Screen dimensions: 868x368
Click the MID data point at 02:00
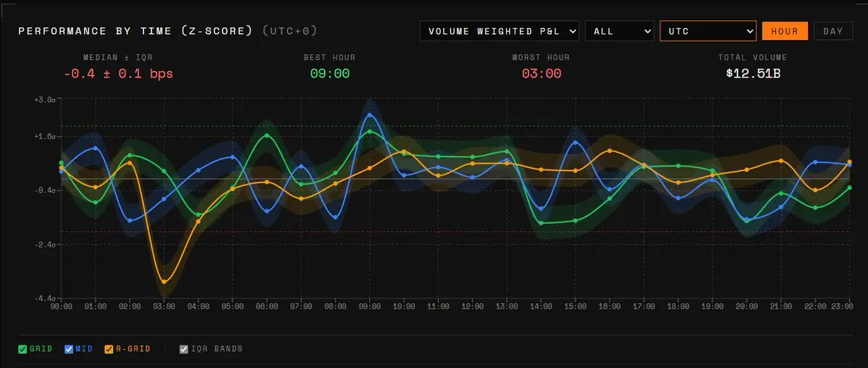tap(130, 220)
